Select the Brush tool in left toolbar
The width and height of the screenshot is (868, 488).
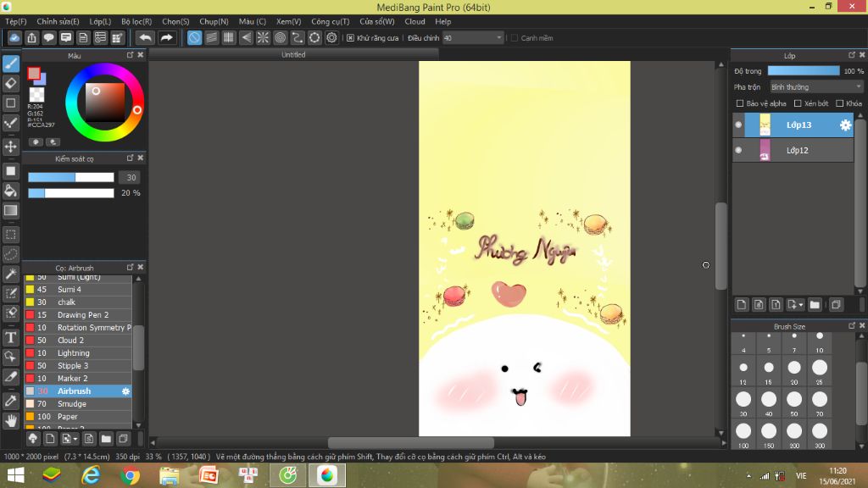click(x=10, y=64)
